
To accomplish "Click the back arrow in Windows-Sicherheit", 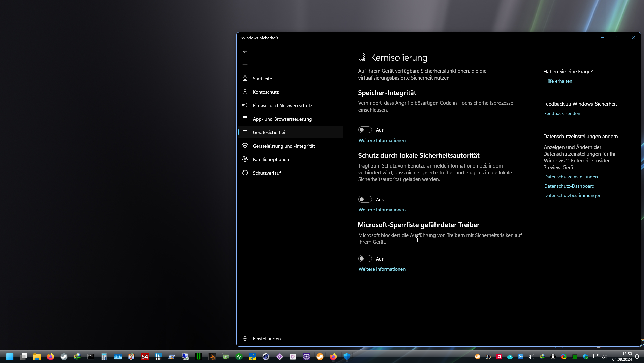I will click(x=245, y=51).
